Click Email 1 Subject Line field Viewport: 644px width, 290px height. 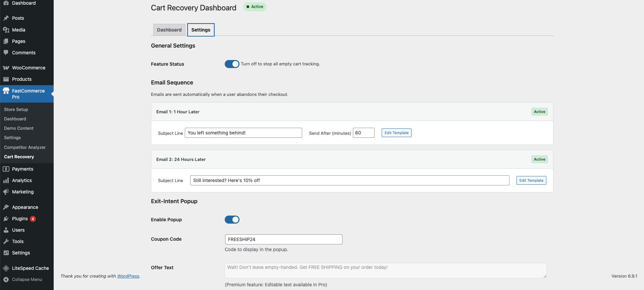point(244,133)
